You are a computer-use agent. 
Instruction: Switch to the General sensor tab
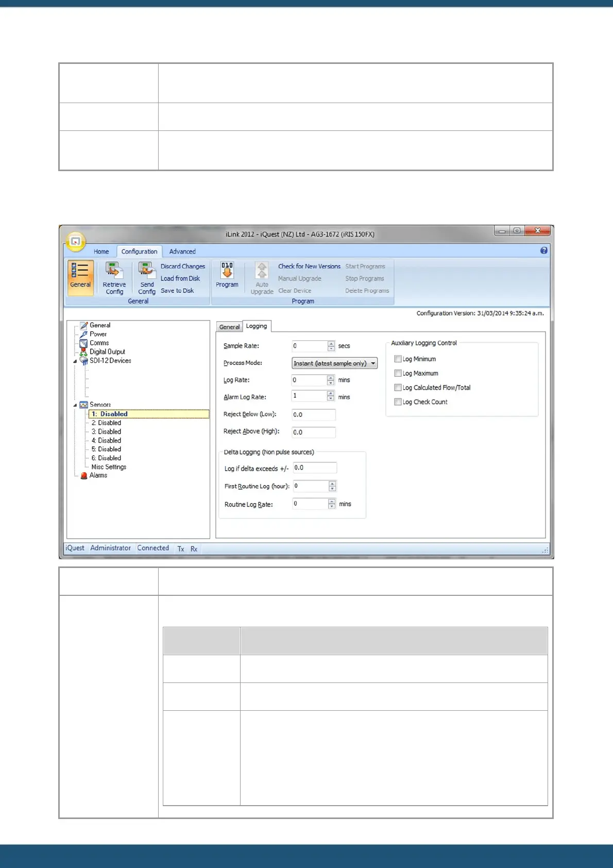[229, 327]
